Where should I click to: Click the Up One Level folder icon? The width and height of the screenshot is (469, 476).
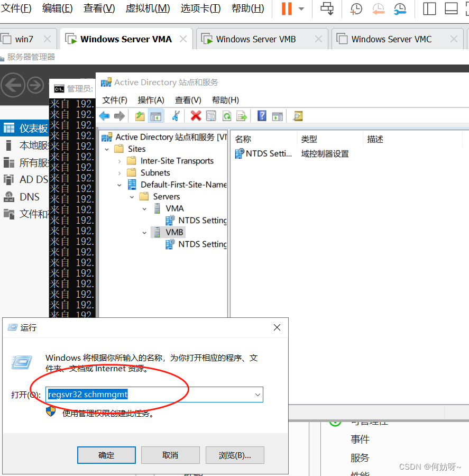coord(140,116)
